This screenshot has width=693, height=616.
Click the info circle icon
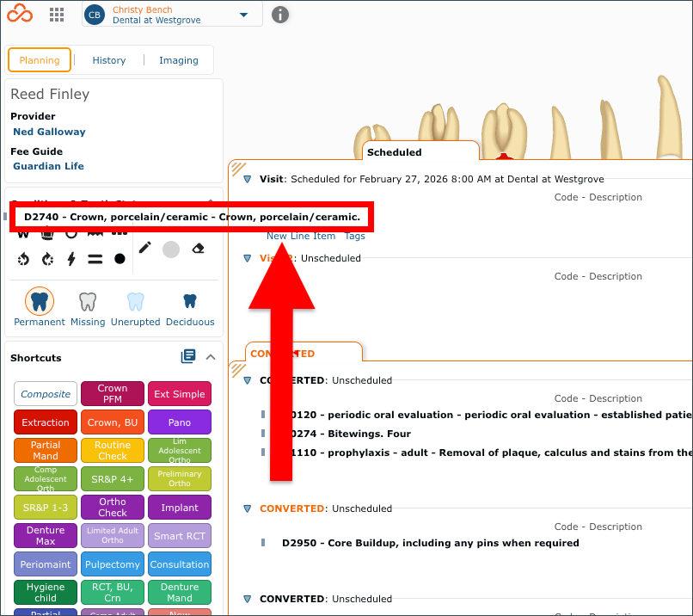coord(279,15)
